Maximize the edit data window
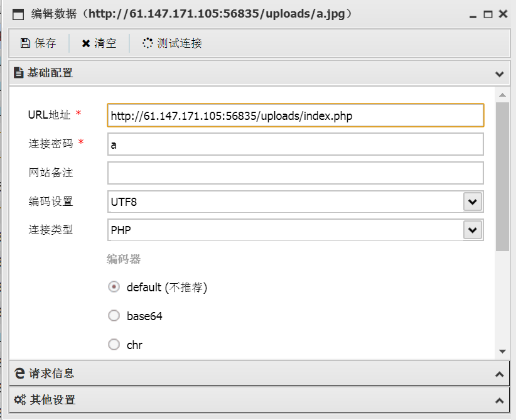The height and width of the screenshot is (420, 516). (488, 14)
